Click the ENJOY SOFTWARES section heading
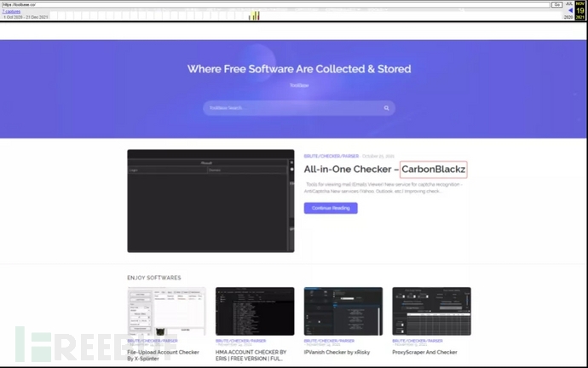Viewport: 588px width, 368px height. [x=153, y=278]
